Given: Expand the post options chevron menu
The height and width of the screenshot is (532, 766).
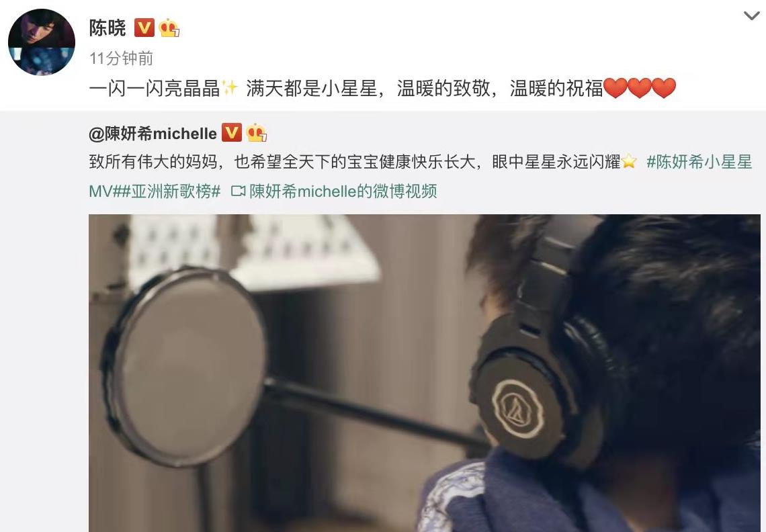Looking at the screenshot, I should (x=751, y=15).
